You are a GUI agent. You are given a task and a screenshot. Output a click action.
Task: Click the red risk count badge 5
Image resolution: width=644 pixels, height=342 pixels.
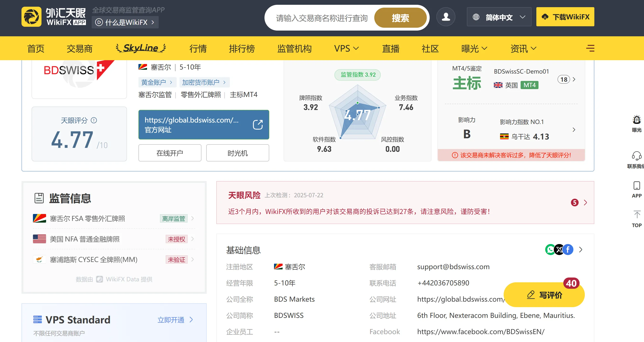tap(575, 202)
